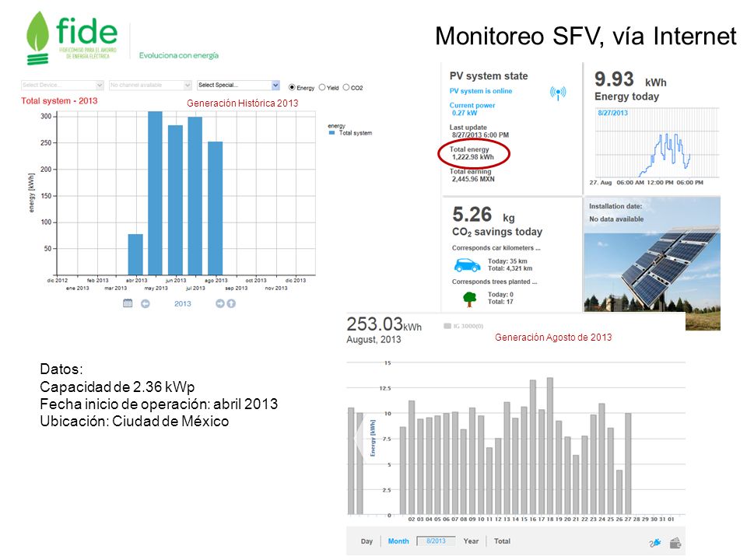
Task: Click the Current power 0.27 kW text
Action: coord(472,109)
